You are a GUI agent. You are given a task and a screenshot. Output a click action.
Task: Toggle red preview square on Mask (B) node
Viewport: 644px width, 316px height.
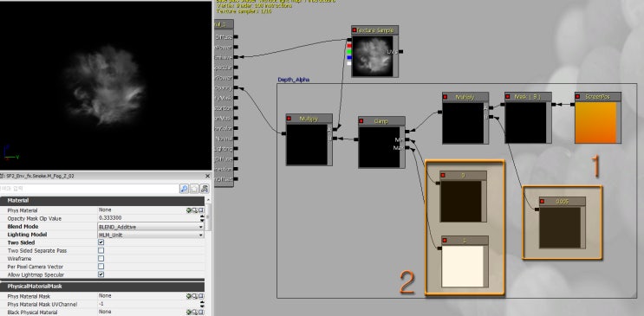pyautogui.click(x=508, y=97)
